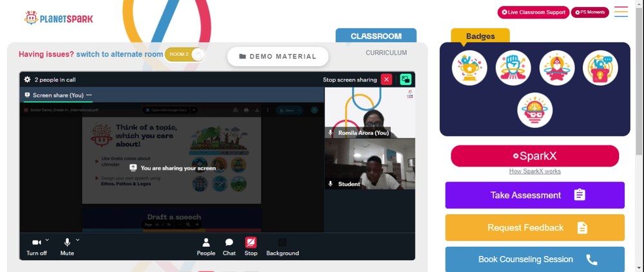Image resolution: width=644 pixels, height=272 pixels.
Task: Select Romila Arora (You) video tile
Action: [x=370, y=113]
